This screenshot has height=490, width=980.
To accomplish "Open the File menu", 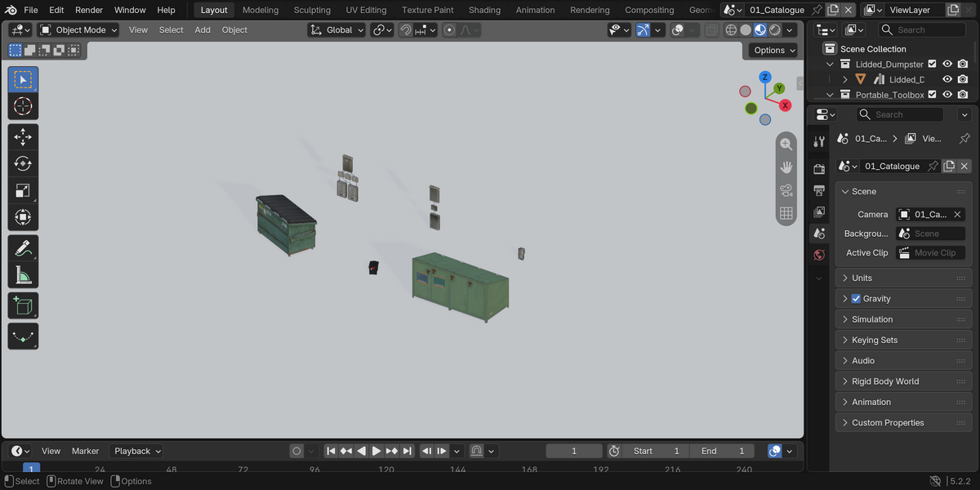I will tap(31, 10).
